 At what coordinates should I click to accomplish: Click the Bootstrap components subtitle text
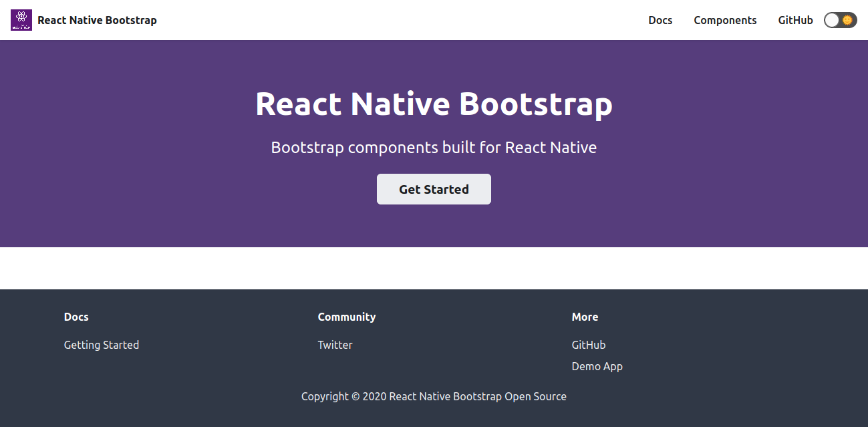pos(434,147)
